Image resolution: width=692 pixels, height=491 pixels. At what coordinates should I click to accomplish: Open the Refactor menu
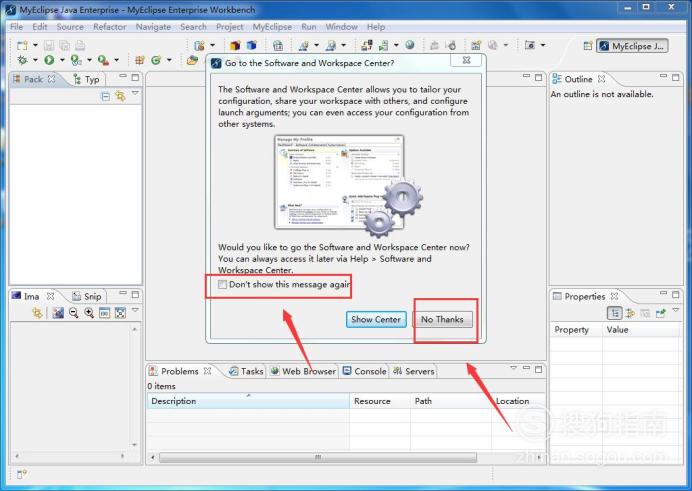(109, 27)
